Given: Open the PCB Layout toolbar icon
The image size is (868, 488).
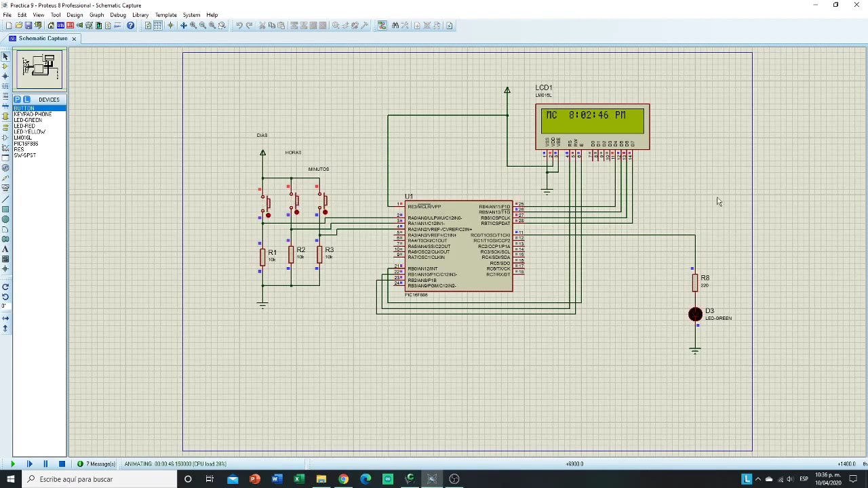Looking at the screenshot, I should point(70,26).
